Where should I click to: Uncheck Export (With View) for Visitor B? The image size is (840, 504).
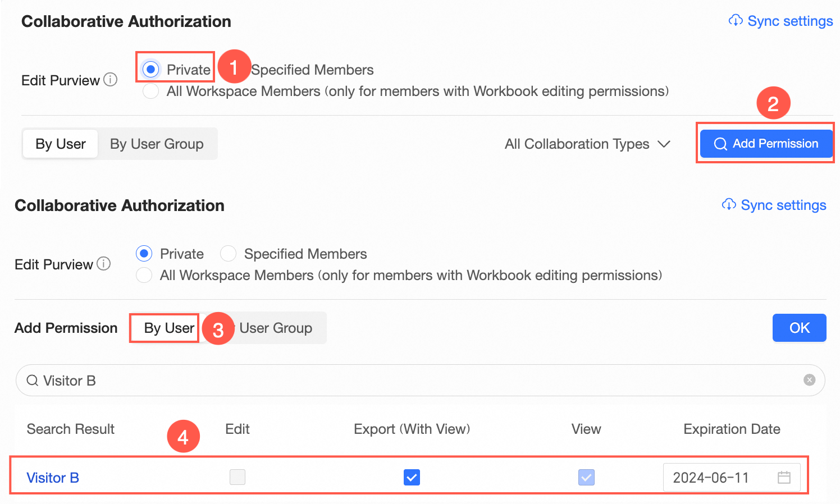point(412,478)
